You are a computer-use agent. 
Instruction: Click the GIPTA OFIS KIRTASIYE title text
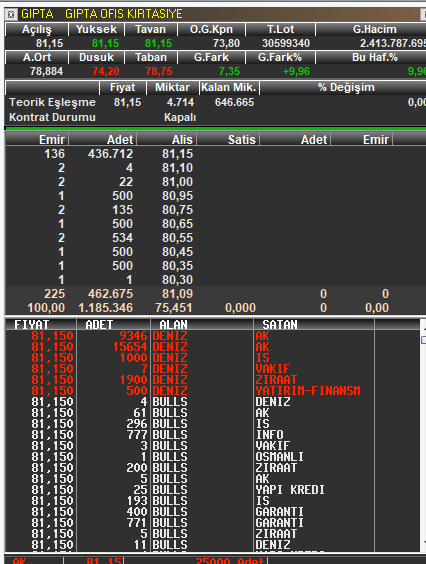click(123, 14)
